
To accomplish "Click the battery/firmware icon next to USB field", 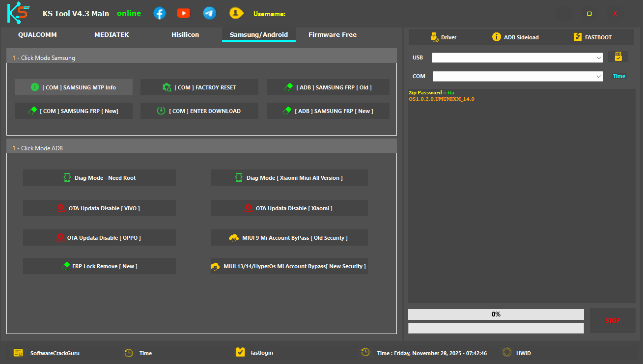I will tap(618, 56).
